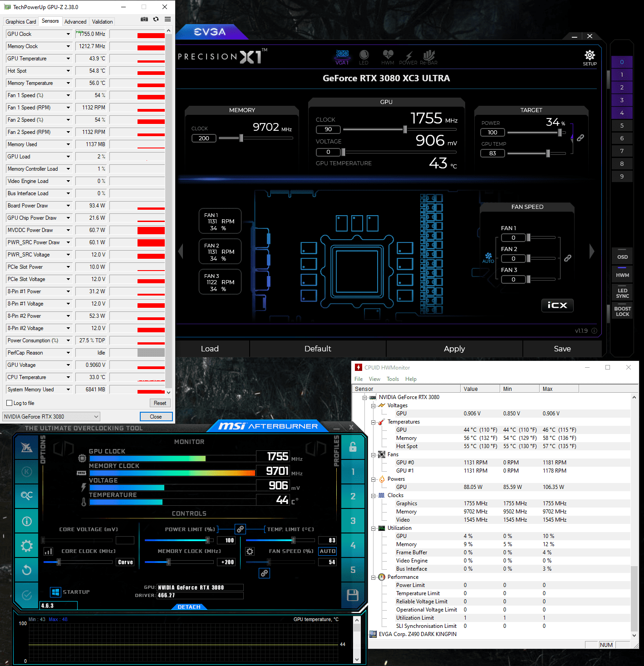Click the Afterburner power limit slider handle
Screen dimensions: 644x666
207,540
